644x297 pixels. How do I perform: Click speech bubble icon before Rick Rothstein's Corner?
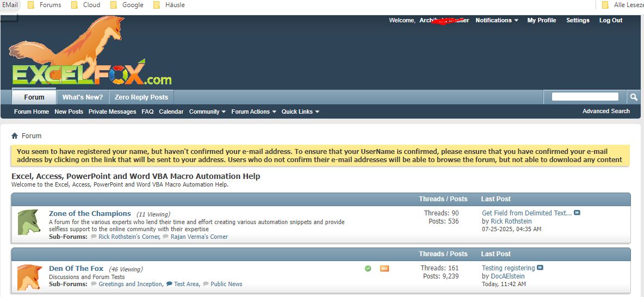[x=94, y=237]
